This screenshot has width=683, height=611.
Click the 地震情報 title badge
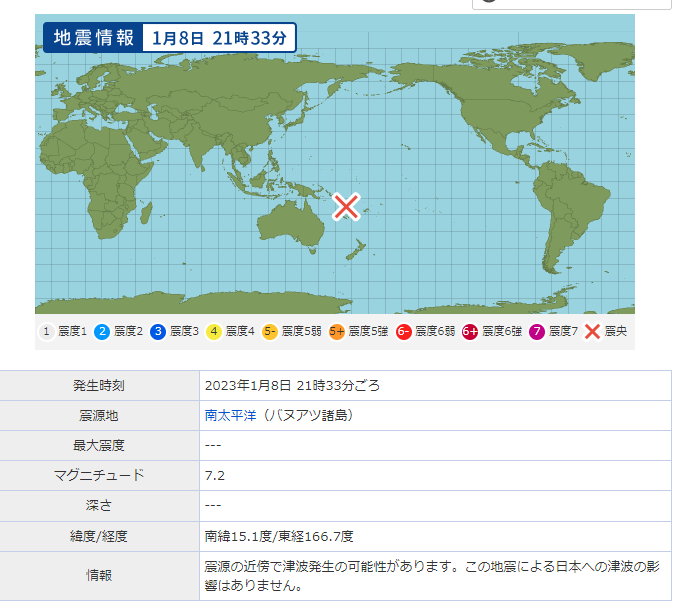coord(93,38)
